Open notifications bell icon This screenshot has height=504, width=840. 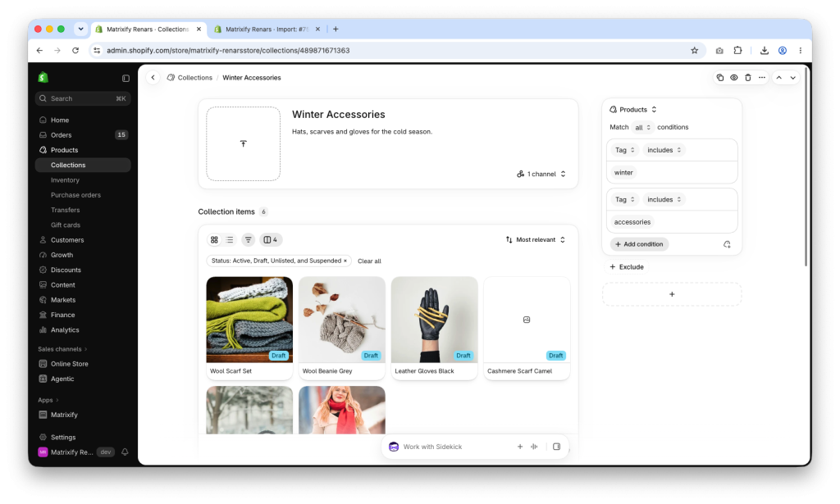coord(125,452)
